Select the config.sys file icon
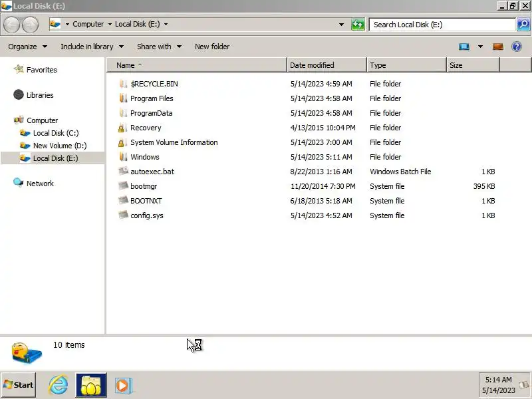Viewport: 532px width, 399px height. pos(123,215)
